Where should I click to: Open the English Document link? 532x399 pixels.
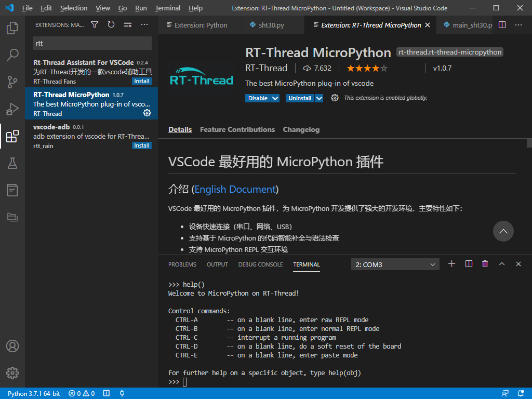coord(235,189)
